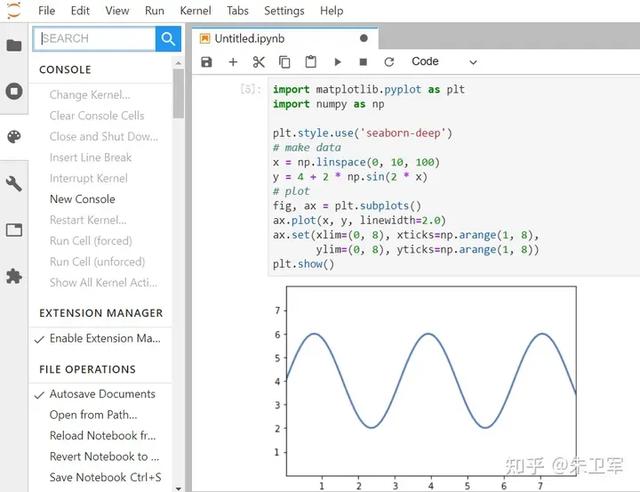The image size is (640, 492).
Task: Click the code line plt.style.use('seaborn-deep')
Action: click(x=362, y=133)
